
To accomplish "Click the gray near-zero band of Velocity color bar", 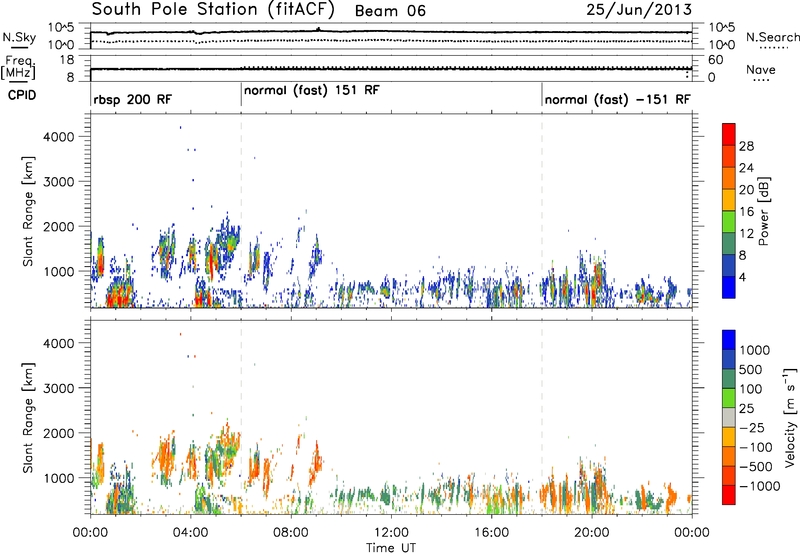I will coord(729,417).
